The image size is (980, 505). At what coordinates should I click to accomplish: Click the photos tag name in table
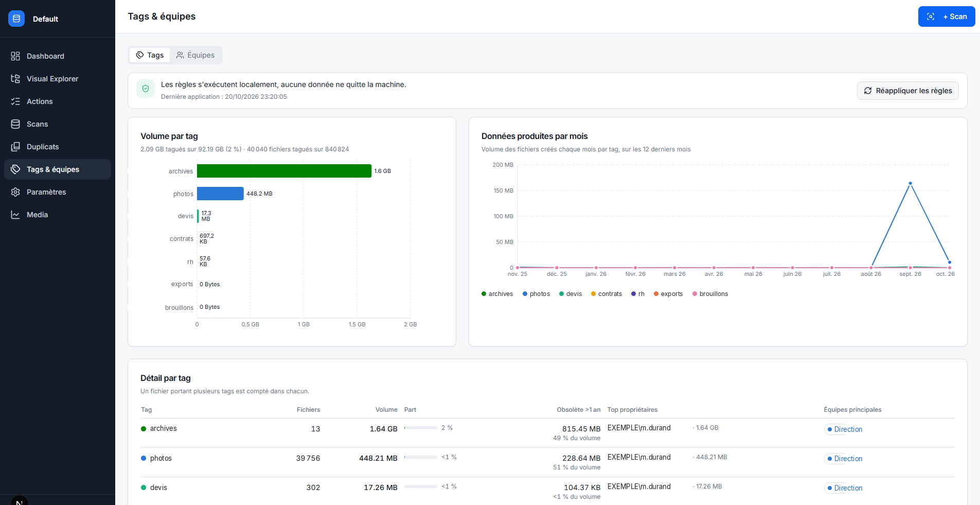pos(161,458)
